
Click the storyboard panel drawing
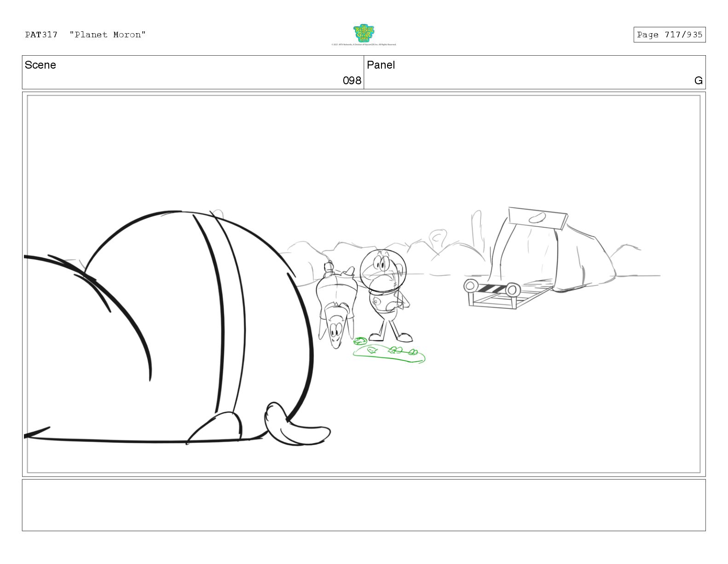[x=364, y=284]
